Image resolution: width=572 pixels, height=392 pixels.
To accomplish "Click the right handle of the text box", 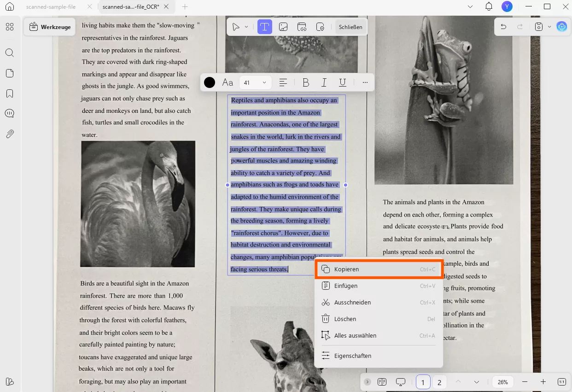I will click(x=345, y=185).
